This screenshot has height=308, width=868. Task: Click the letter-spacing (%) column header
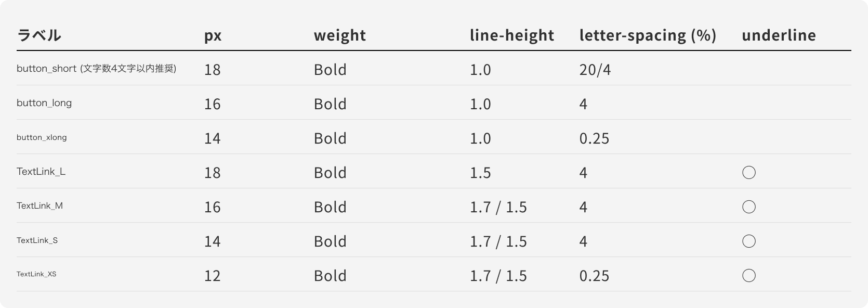[x=648, y=35]
